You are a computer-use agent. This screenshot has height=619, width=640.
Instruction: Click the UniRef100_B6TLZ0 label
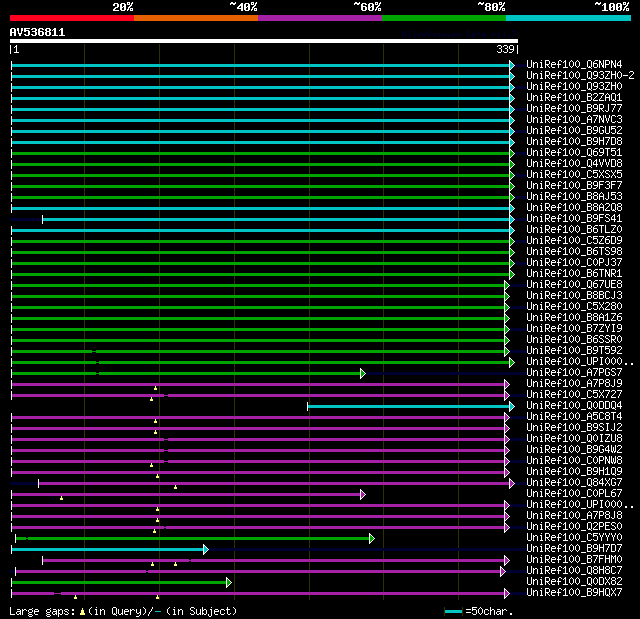[574, 230]
